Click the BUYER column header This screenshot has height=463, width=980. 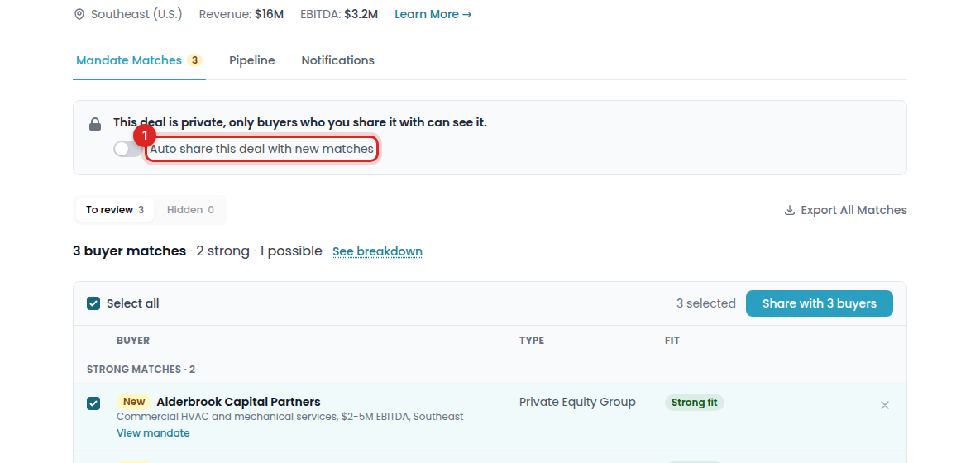coord(132,341)
